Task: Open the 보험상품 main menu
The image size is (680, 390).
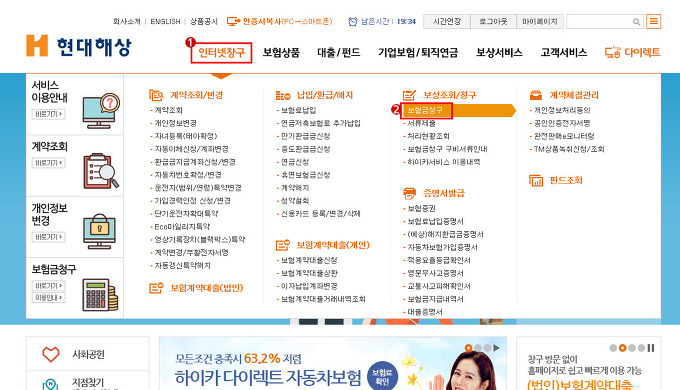Action: 281,53
